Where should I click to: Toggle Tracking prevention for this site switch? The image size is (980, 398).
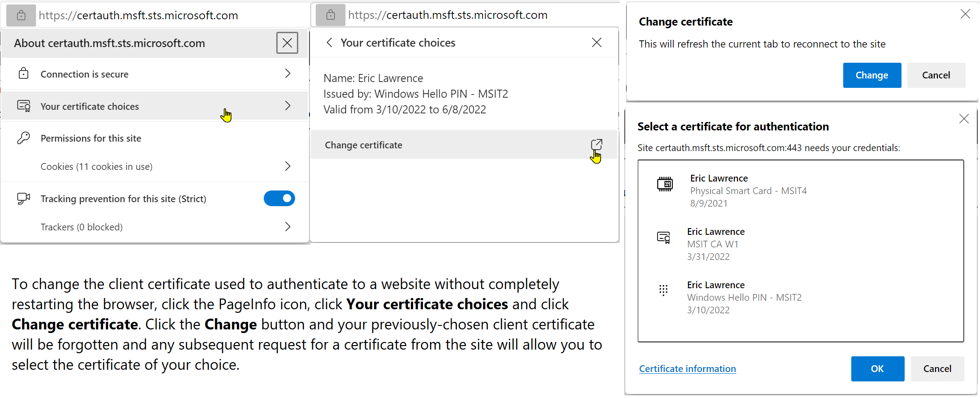coord(279,198)
